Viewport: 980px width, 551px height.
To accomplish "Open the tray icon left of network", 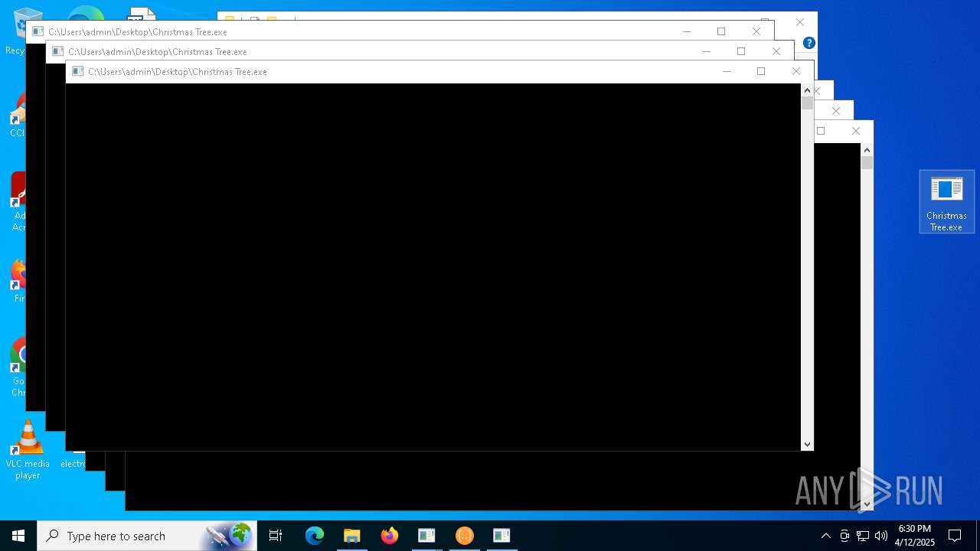I will click(844, 536).
